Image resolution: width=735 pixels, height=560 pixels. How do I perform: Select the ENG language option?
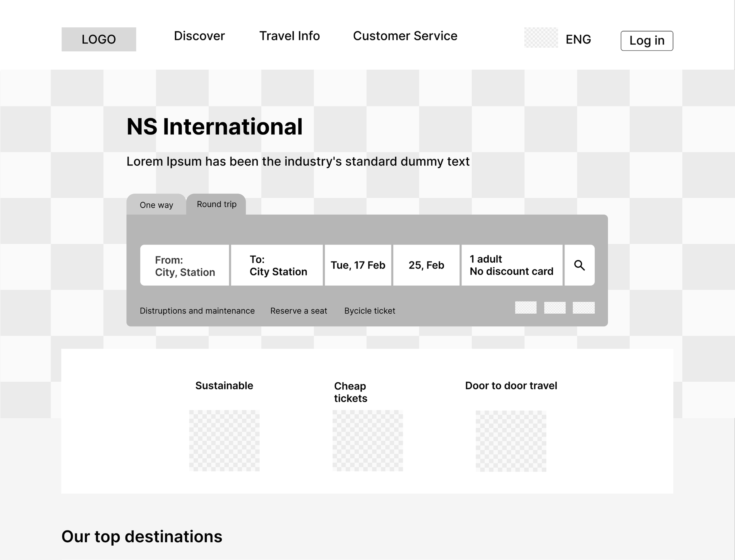(578, 39)
